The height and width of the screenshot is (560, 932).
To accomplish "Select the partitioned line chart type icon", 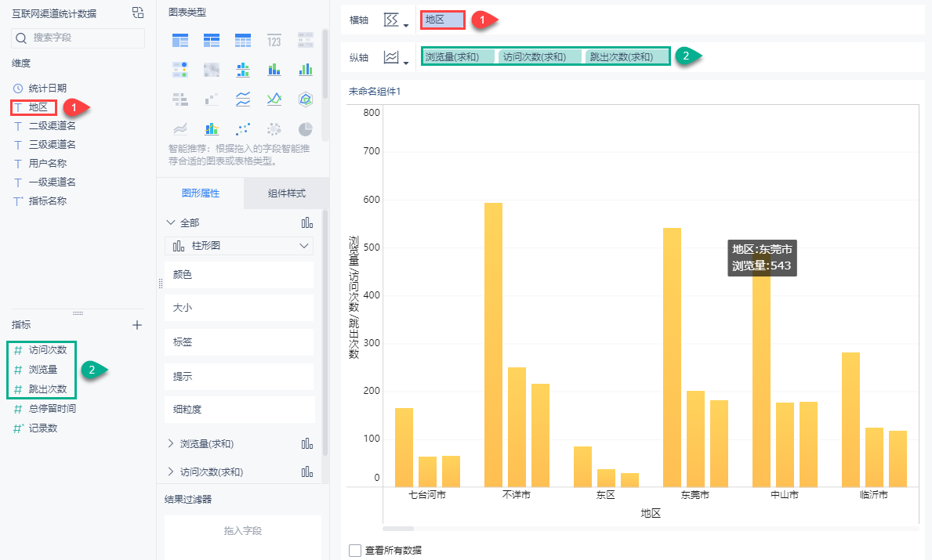I will click(242, 99).
